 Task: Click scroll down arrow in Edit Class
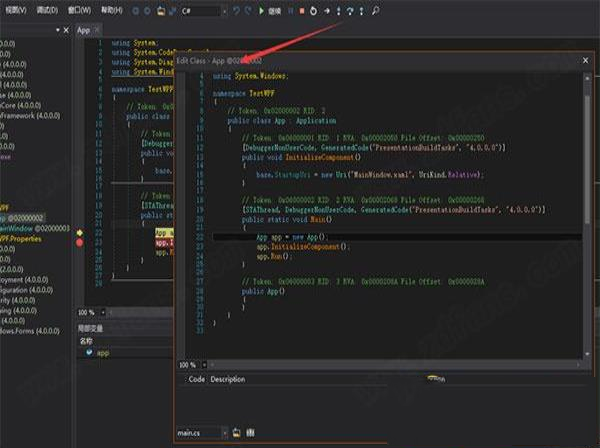point(587,354)
